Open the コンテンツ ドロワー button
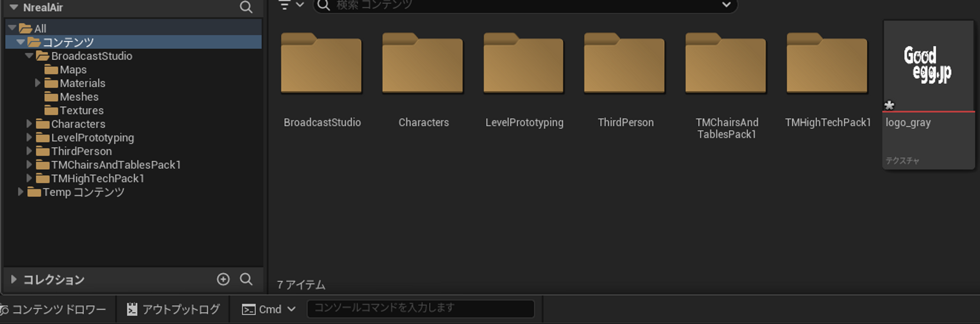 pyautogui.click(x=53, y=309)
